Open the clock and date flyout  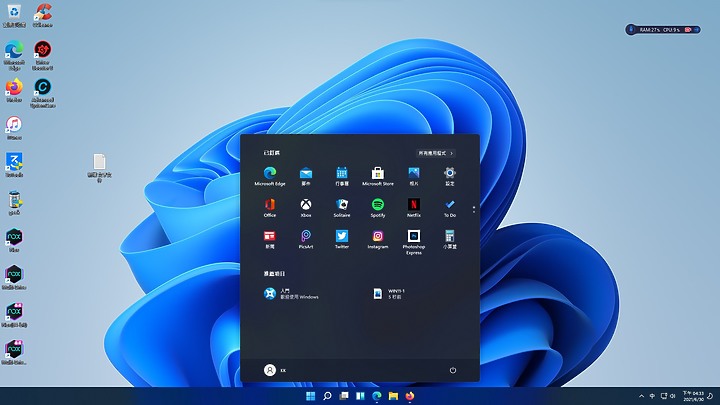click(693, 396)
